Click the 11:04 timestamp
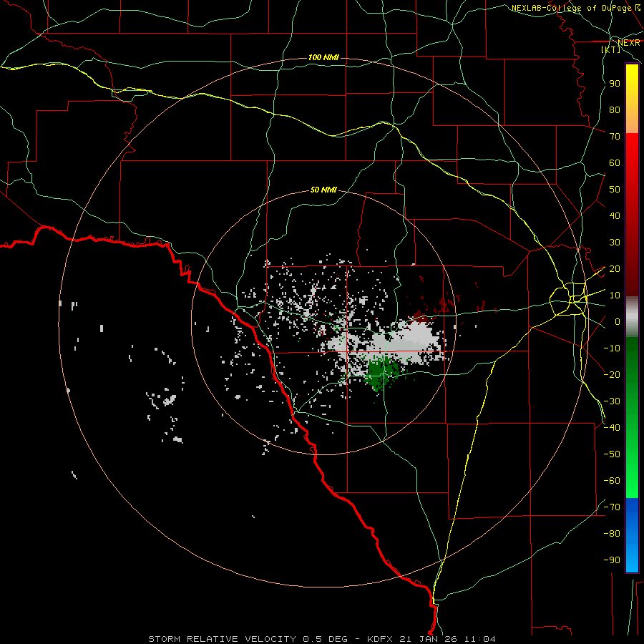 click(479, 639)
